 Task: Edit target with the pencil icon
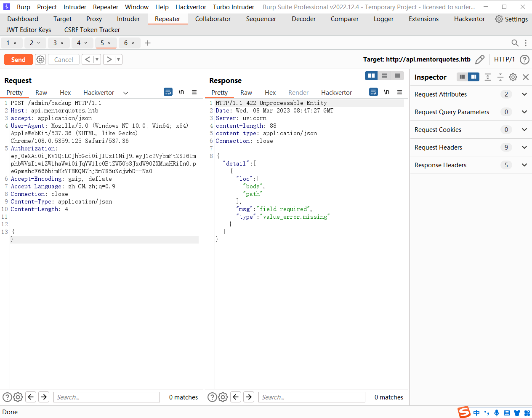(x=480, y=59)
